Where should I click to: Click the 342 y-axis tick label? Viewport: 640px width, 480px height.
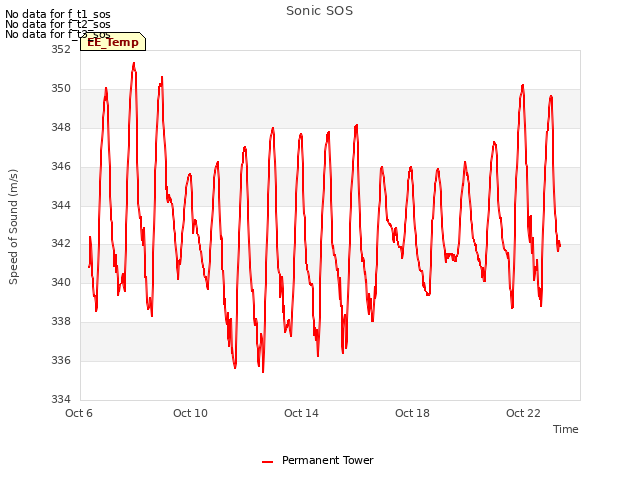[60, 244]
